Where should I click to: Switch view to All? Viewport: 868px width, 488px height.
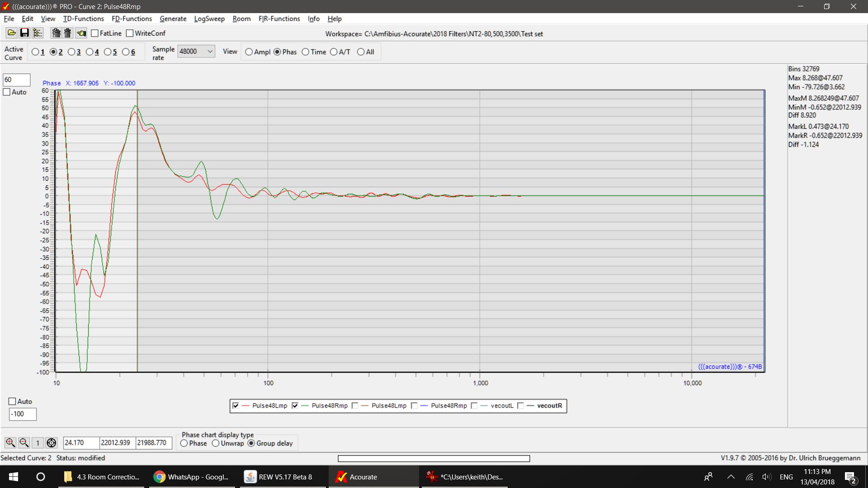(x=361, y=52)
